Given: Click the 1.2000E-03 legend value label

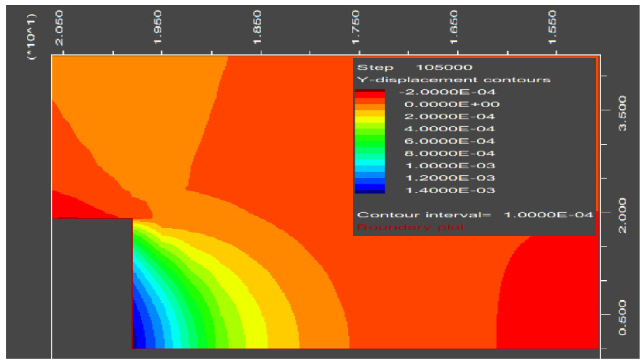Looking at the screenshot, I should click(x=450, y=178).
